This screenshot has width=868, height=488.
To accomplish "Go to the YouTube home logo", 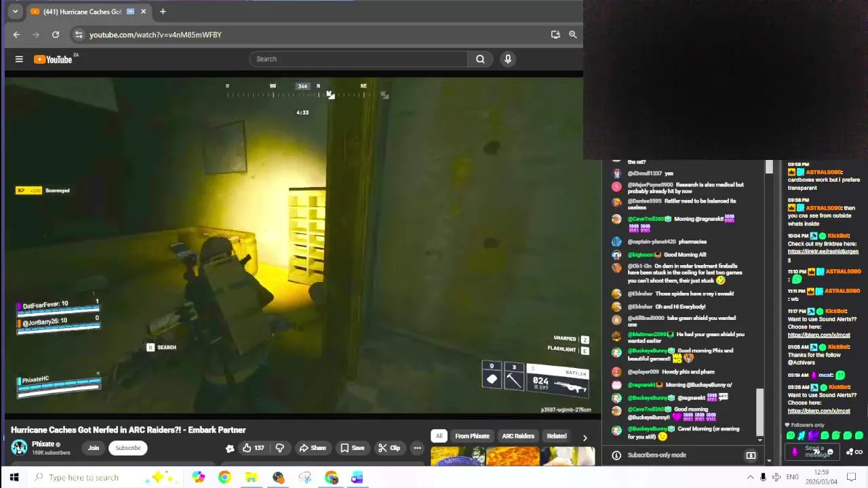I will pos(54,59).
